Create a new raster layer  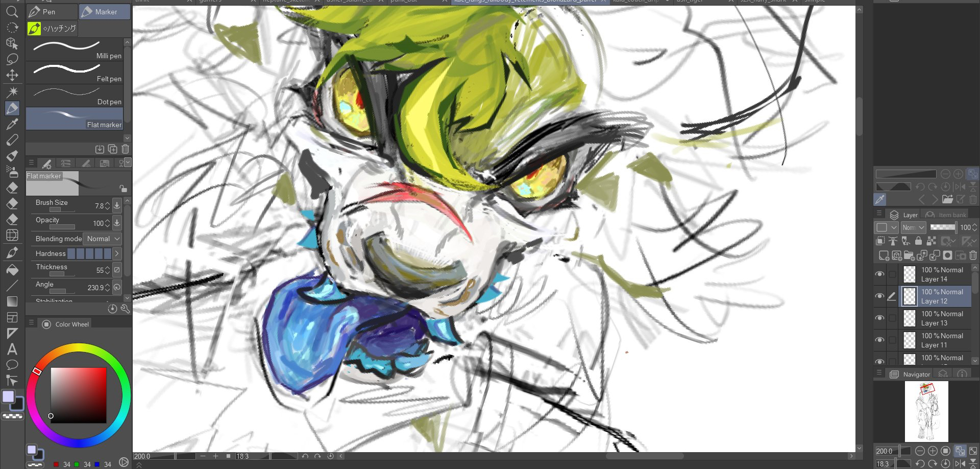pos(883,255)
